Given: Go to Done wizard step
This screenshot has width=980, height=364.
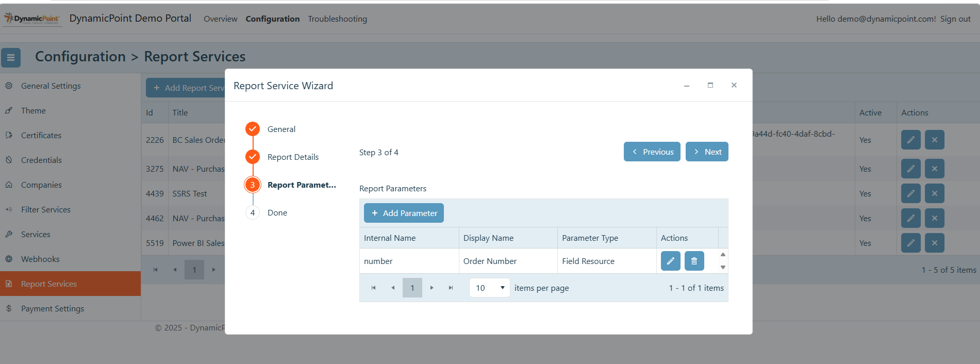Looking at the screenshot, I should tap(267, 212).
